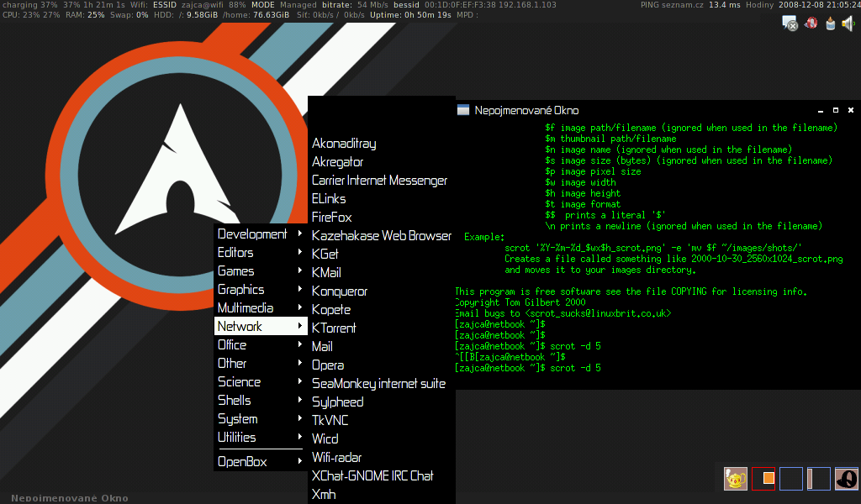Viewport: 861px width, 504px height.
Task: Click the 2008-12-08 clock in status bar
Action: click(x=819, y=5)
